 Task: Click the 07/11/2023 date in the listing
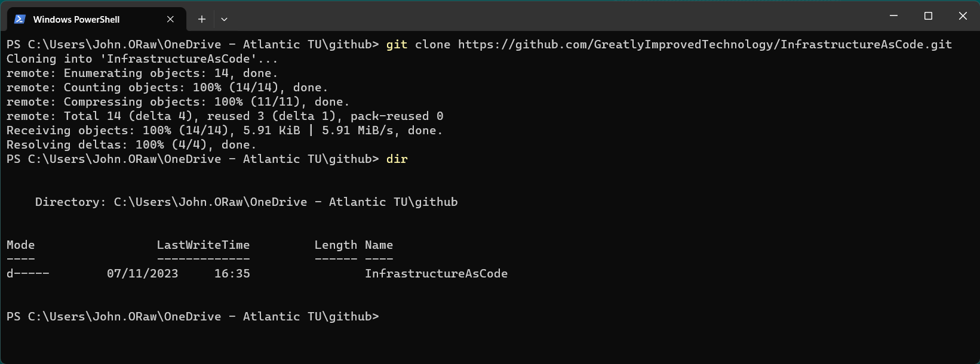142,273
